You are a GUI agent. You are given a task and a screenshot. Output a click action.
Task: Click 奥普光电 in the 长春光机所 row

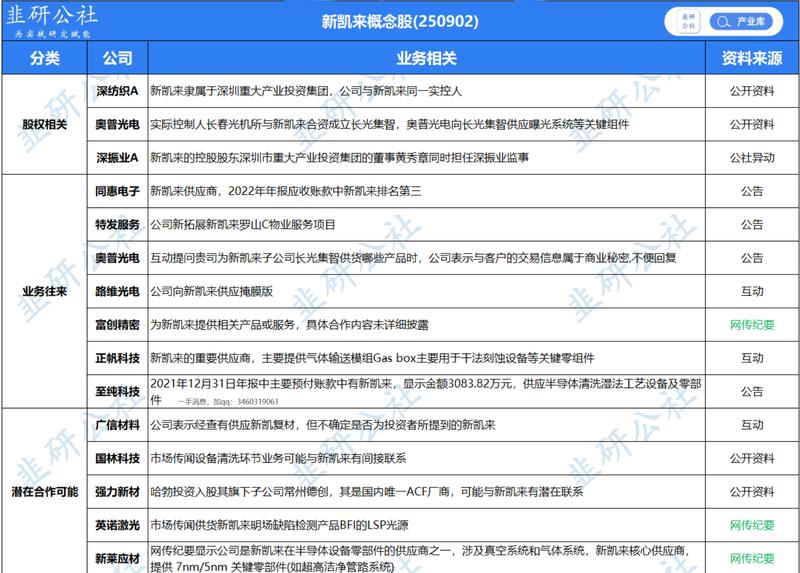117,124
